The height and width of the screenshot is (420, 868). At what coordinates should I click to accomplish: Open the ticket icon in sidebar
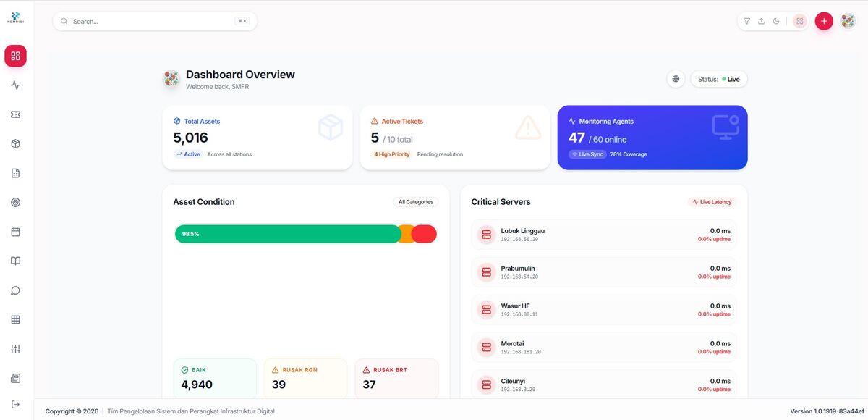tap(15, 114)
